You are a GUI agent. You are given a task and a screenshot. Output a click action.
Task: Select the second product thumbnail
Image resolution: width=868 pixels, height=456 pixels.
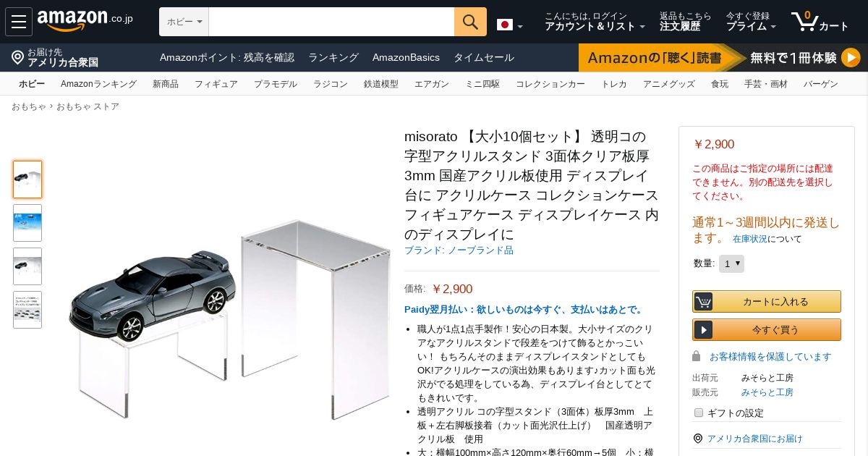[x=27, y=223]
